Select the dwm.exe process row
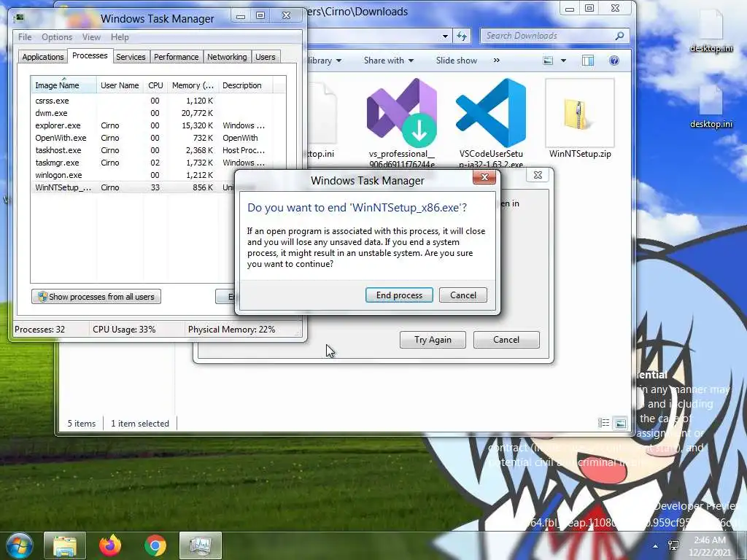Image resolution: width=747 pixels, height=560 pixels. (158, 113)
